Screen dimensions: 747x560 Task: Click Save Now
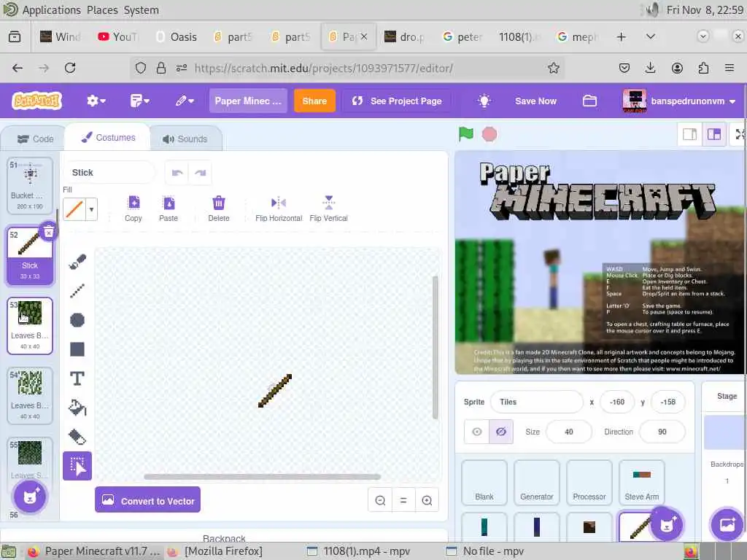(x=535, y=101)
